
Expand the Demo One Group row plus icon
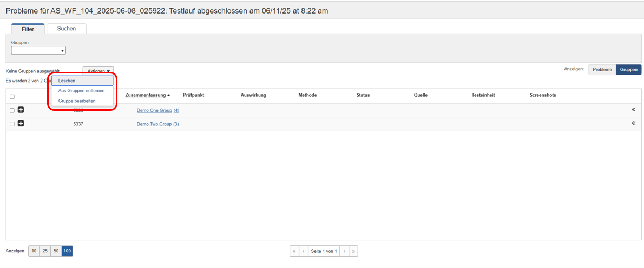pyautogui.click(x=21, y=110)
